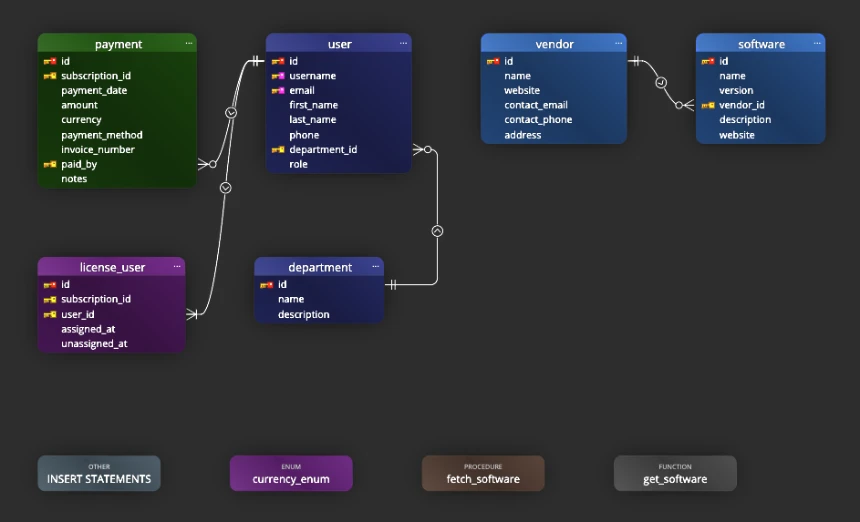Click primary key icon beside payment id
860x522 pixels.
click(50, 61)
